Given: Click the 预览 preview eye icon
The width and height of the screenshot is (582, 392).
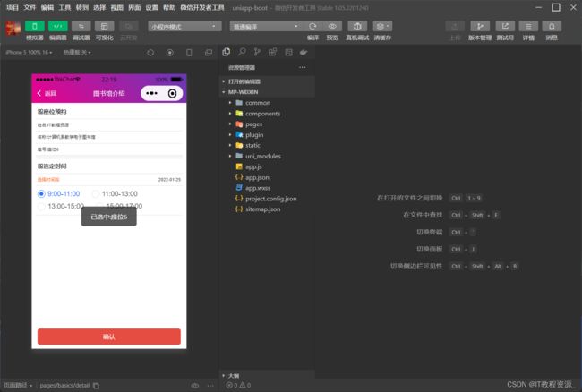Looking at the screenshot, I should pos(332,26).
